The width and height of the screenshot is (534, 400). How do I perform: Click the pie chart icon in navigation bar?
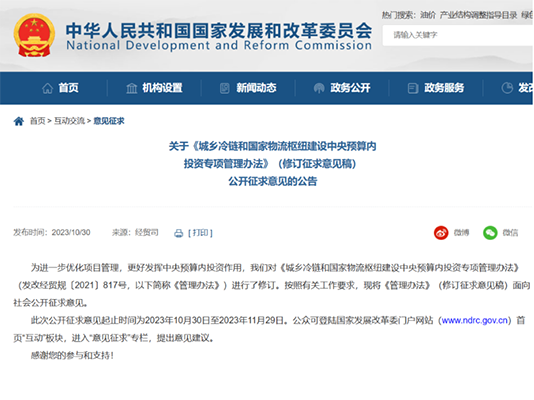[x=507, y=88]
